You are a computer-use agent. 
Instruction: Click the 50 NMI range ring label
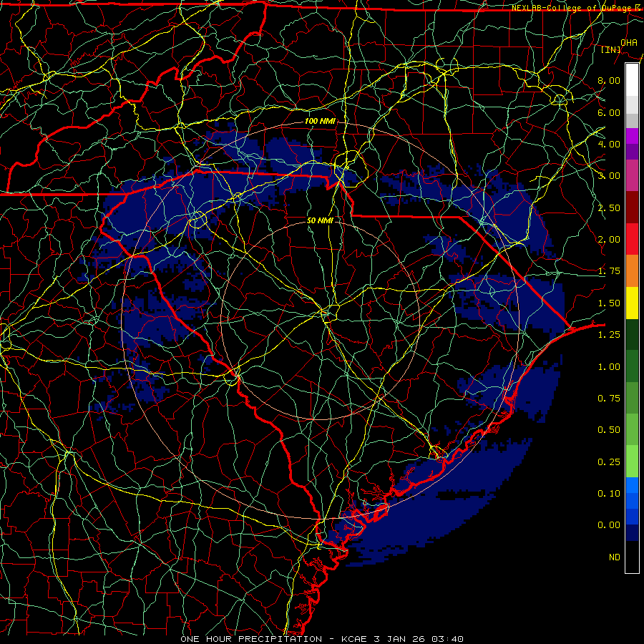coord(320,220)
